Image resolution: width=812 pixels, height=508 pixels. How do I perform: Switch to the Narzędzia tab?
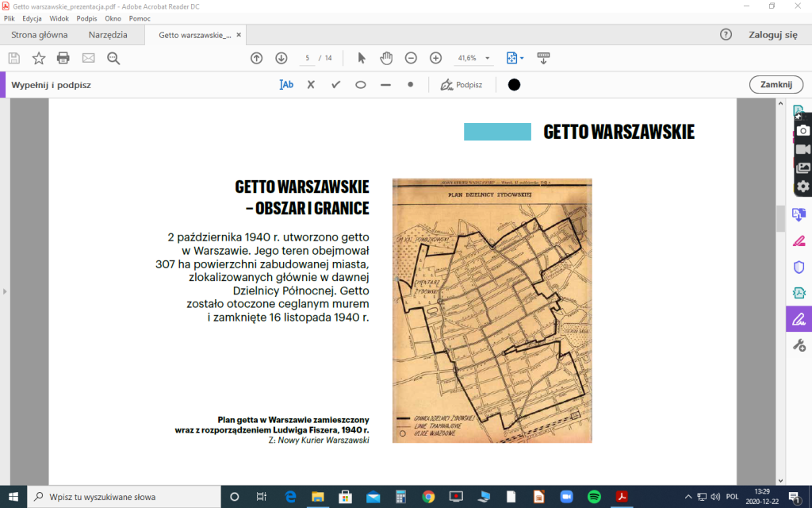(x=108, y=35)
